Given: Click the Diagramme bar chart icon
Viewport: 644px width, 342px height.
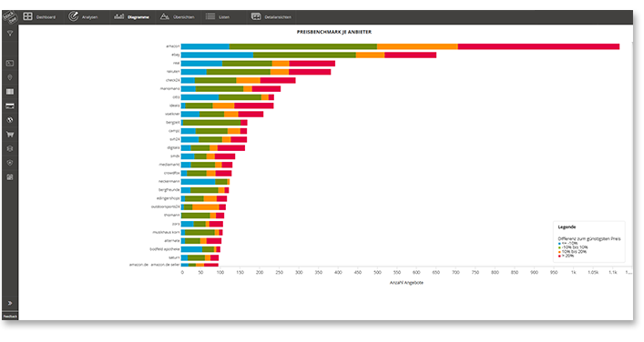Looking at the screenshot, I should coord(119,16).
